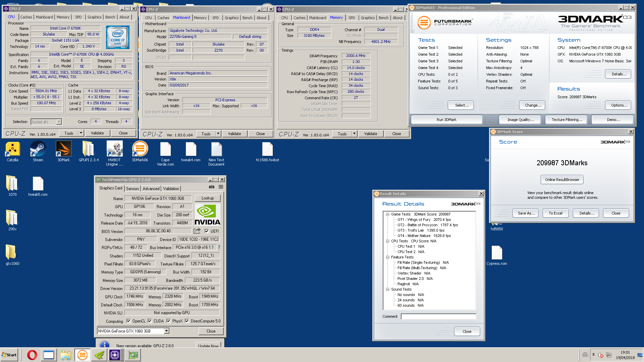644x362 pixels.
Task: Open the Catzilla desktop shortcut
Action: 12,152
